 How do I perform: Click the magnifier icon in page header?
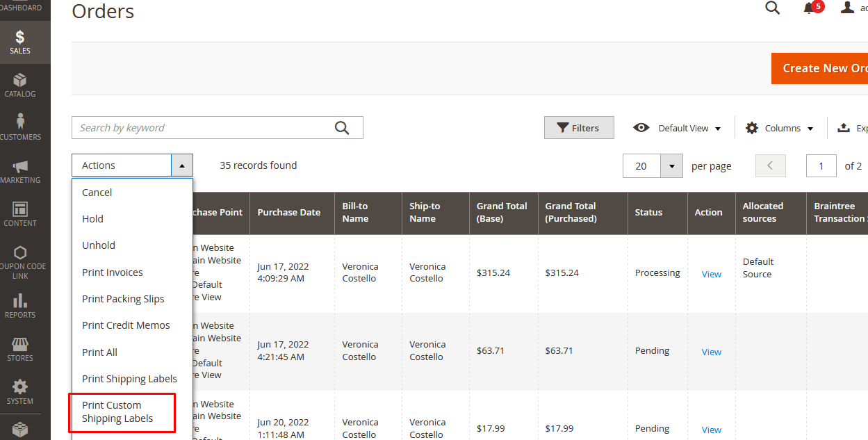(772, 8)
